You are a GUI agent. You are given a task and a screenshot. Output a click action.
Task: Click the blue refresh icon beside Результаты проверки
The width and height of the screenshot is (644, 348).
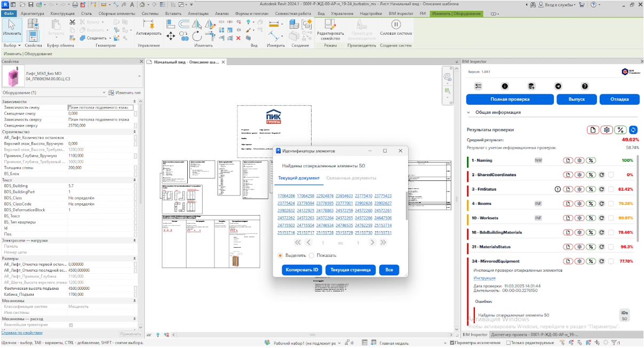coord(633,129)
